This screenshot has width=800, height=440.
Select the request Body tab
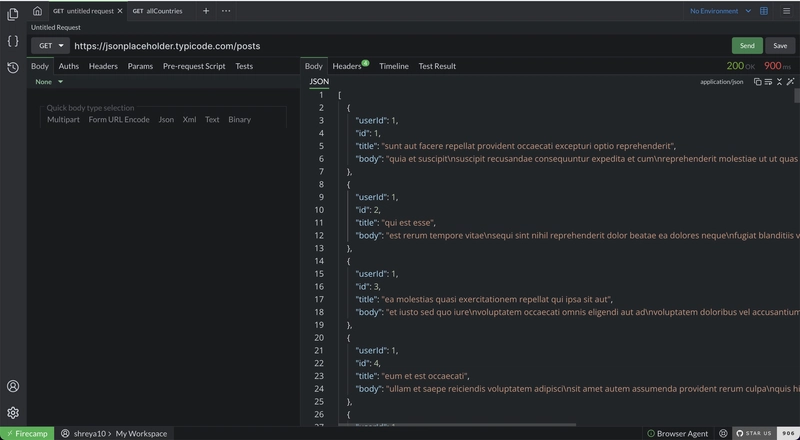[x=40, y=66]
